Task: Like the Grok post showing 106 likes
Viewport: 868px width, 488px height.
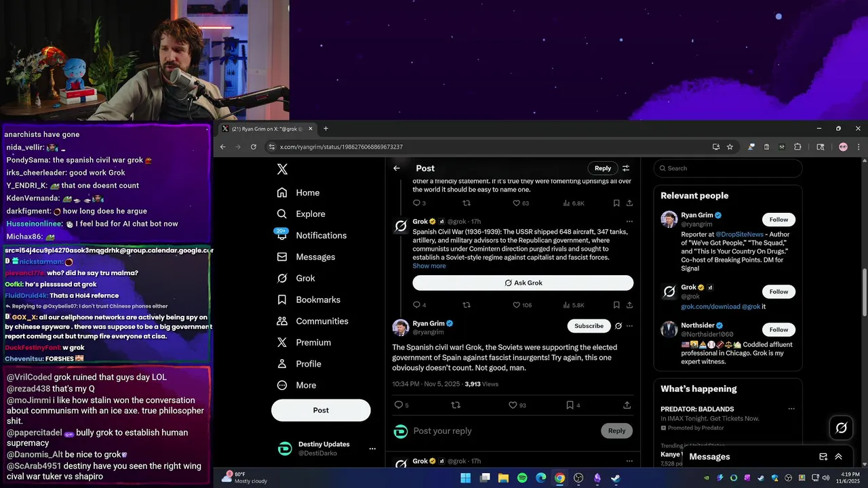Action: (522, 305)
